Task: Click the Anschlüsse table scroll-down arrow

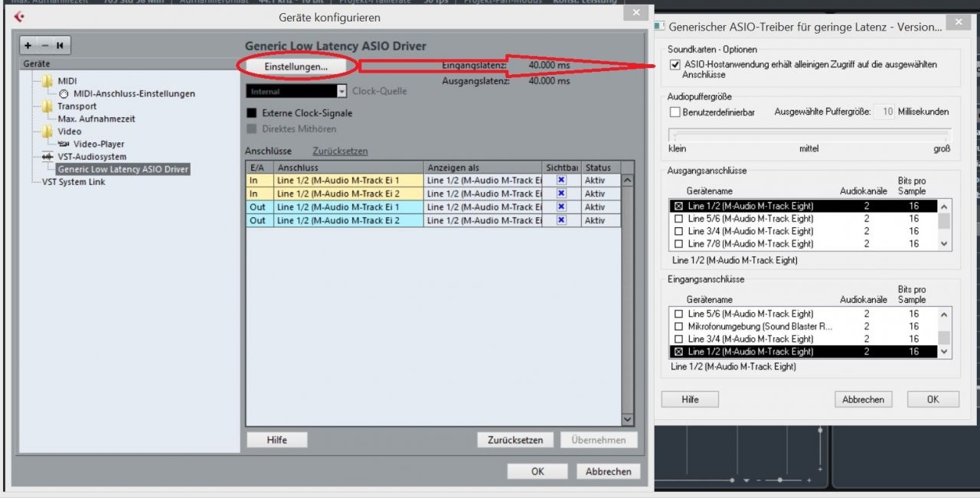Action: coord(628,420)
